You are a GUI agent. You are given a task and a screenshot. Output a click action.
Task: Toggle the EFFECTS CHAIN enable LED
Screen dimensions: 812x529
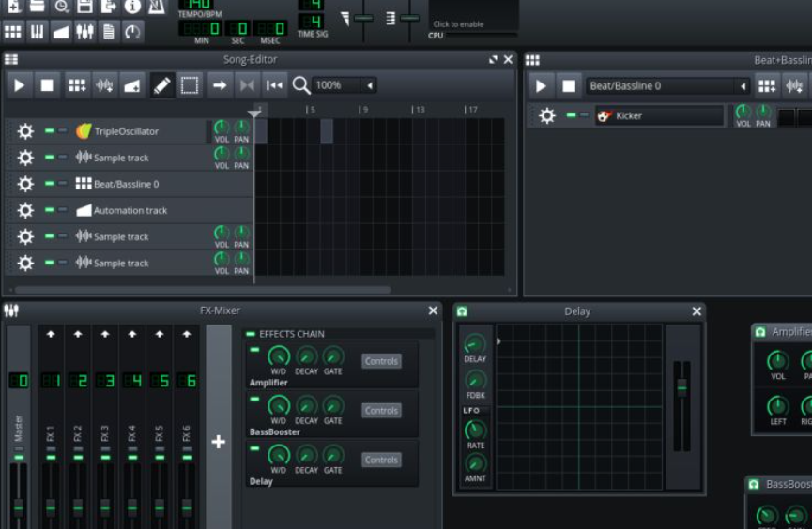[251, 334]
